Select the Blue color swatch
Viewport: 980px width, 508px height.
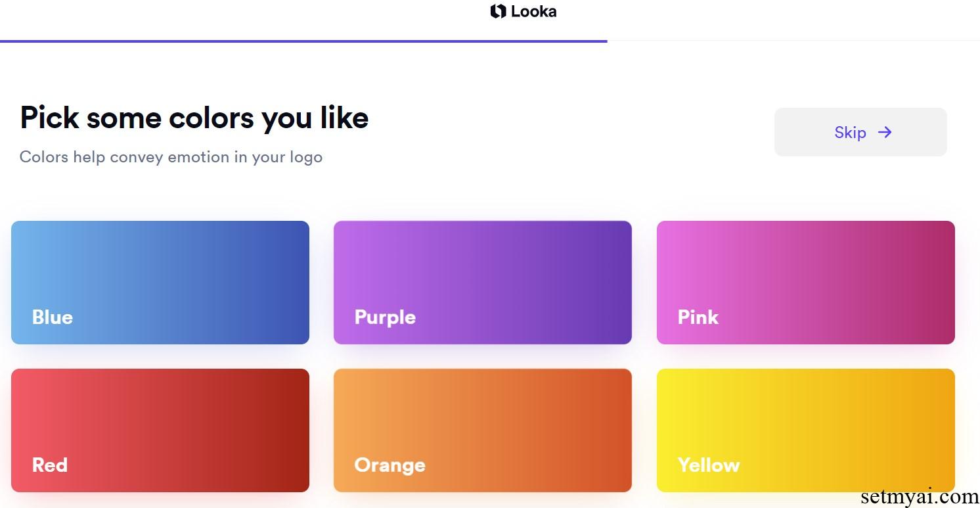[160, 283]
